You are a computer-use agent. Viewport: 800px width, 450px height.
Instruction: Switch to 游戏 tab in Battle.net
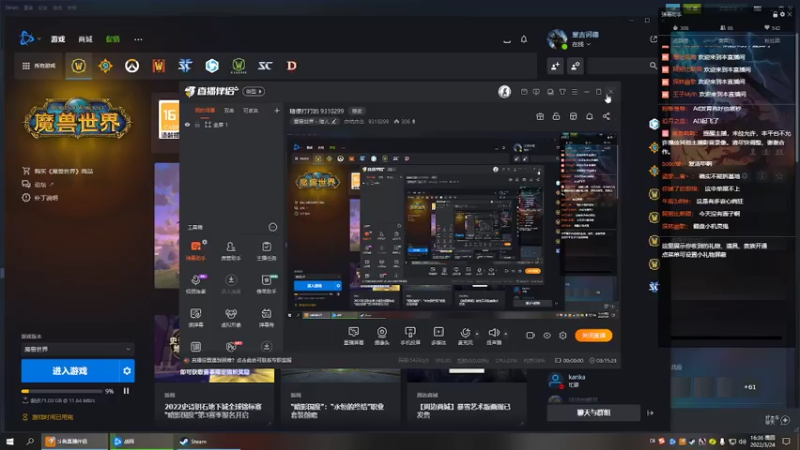[58, 39]
